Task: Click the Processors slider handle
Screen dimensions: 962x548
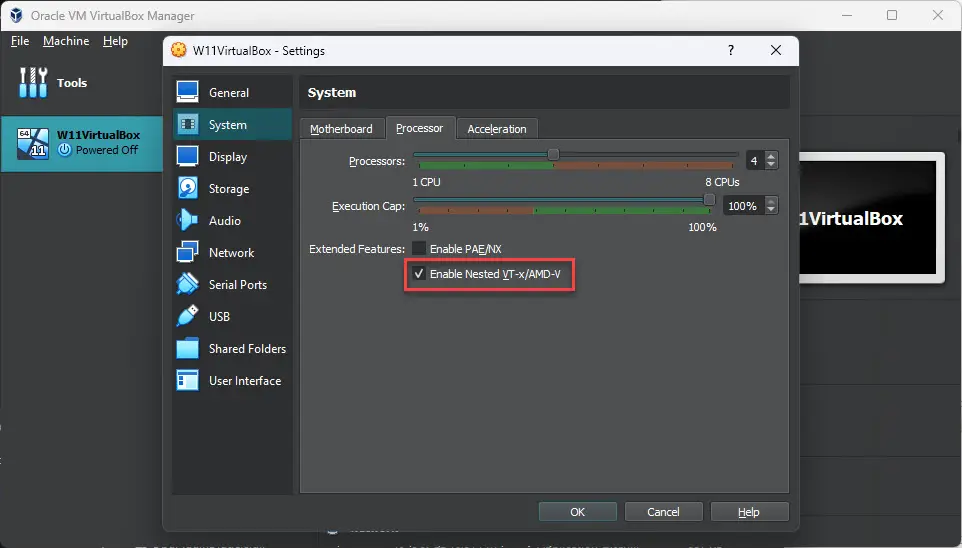Action: pos(552,155)
